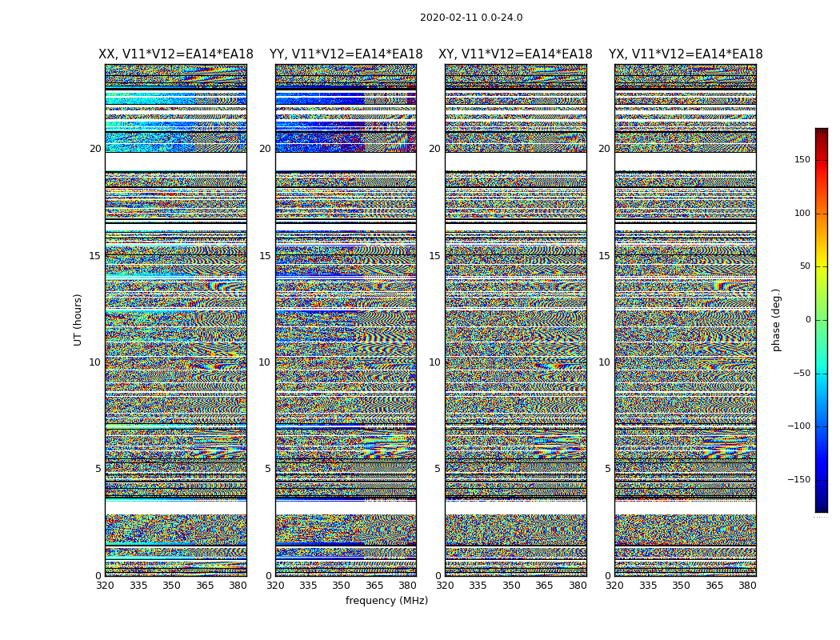Click the UT (hours) axis label

78,320
